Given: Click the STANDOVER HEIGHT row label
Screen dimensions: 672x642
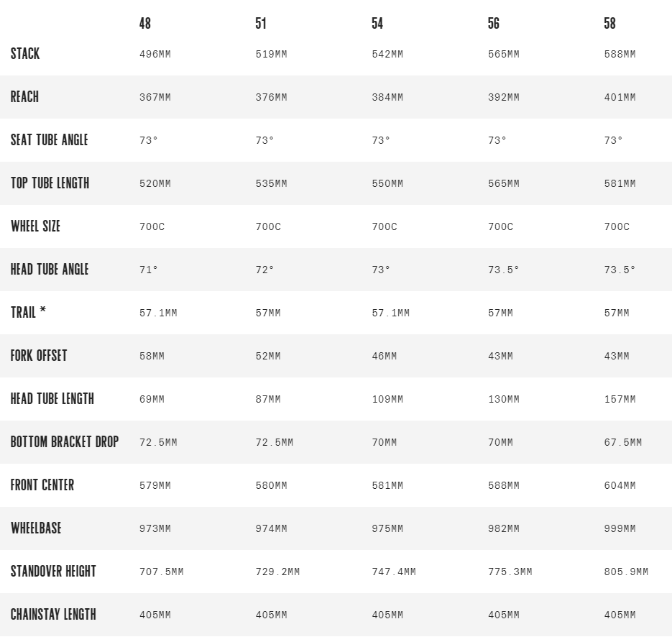Looking at the screenshot, I should [53, 572].
